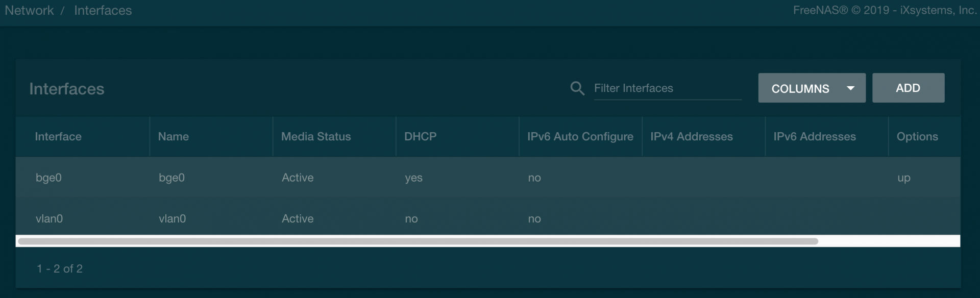Screen dimensions: 980x298
Task: Select the bge0 cell in Name column
Action: point(171,178)
